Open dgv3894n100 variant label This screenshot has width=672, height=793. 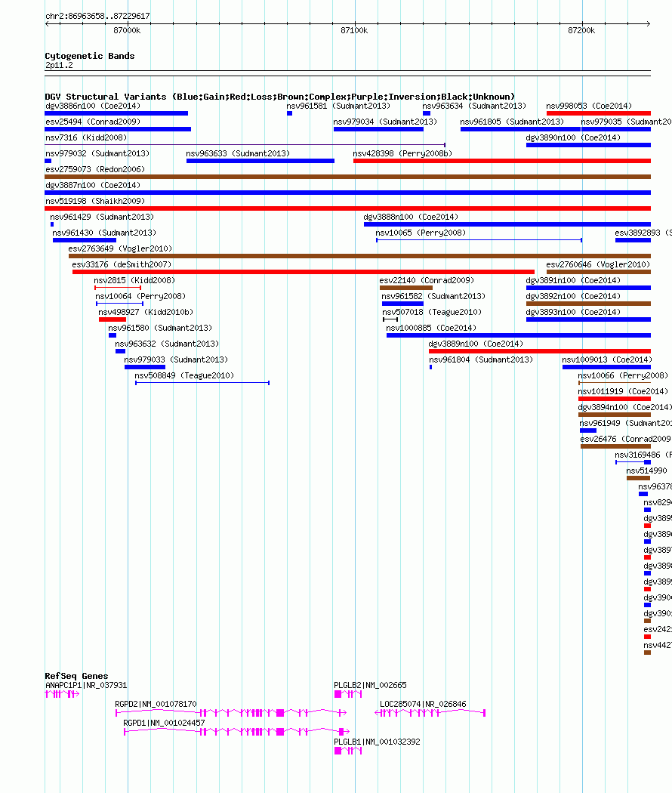[625, 406]
